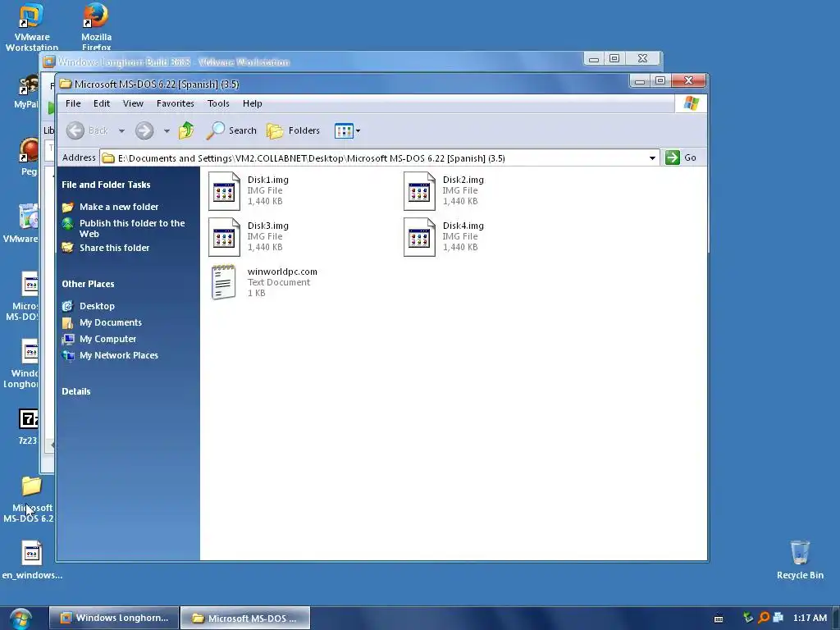The image size is (840, 630).
Task: Click Microsoft MS-DOS taskbar button
Action: (x=244, y=618)
